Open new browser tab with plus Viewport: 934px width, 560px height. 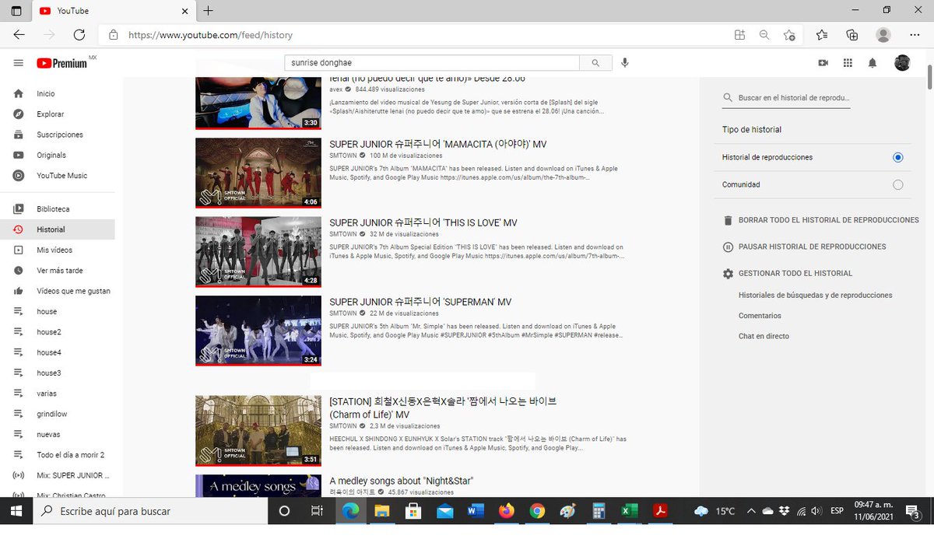pos(208,11)
